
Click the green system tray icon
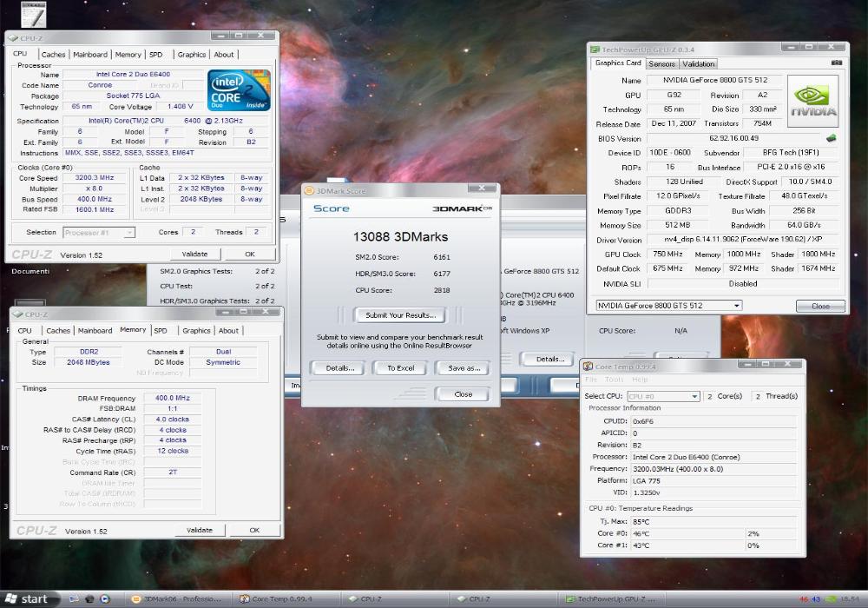(832, 599)
